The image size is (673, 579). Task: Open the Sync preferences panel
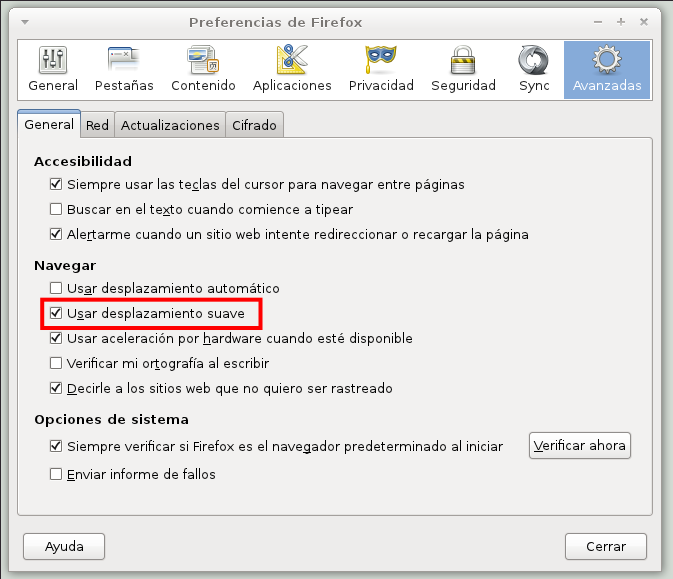click(534, 70)
